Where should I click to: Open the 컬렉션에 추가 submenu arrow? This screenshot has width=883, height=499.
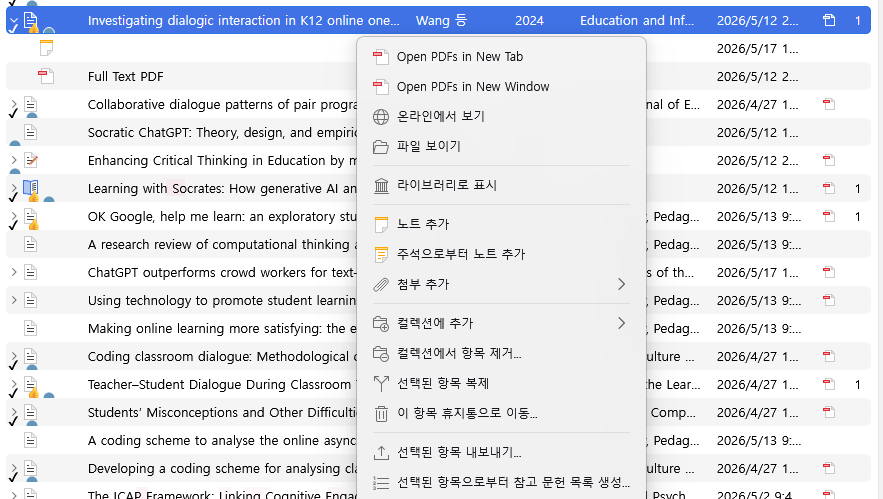pos(621,323)
